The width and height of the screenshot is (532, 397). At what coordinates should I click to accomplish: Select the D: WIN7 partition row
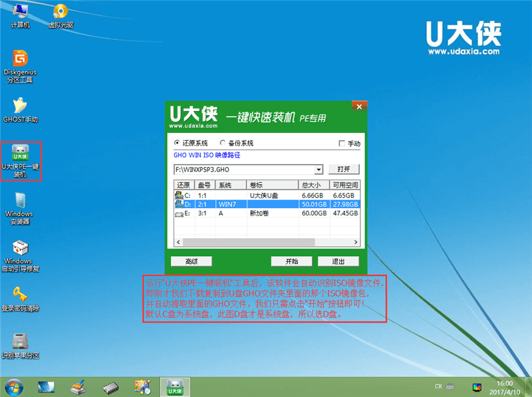267,204
